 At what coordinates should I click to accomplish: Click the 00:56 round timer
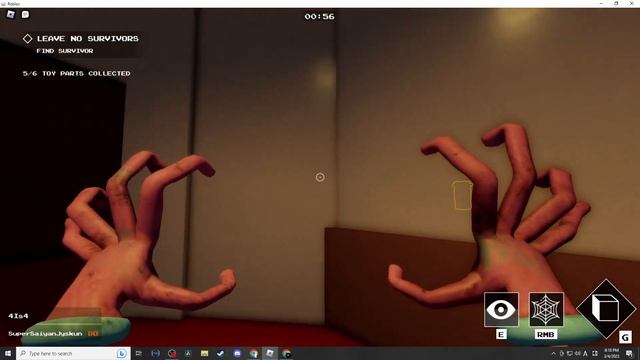(319, 17)
